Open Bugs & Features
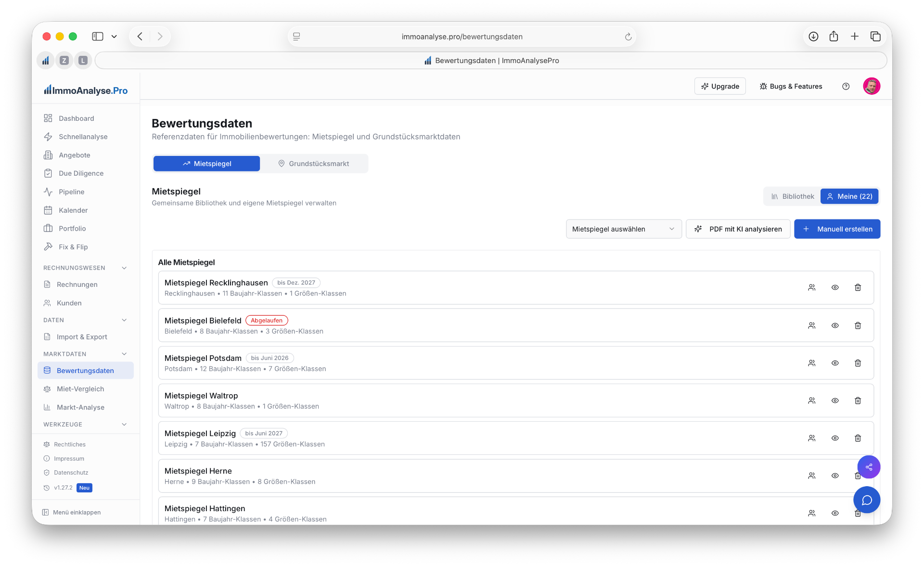The height and width of the screenshot is (567, 924). [x=791, y=86]
